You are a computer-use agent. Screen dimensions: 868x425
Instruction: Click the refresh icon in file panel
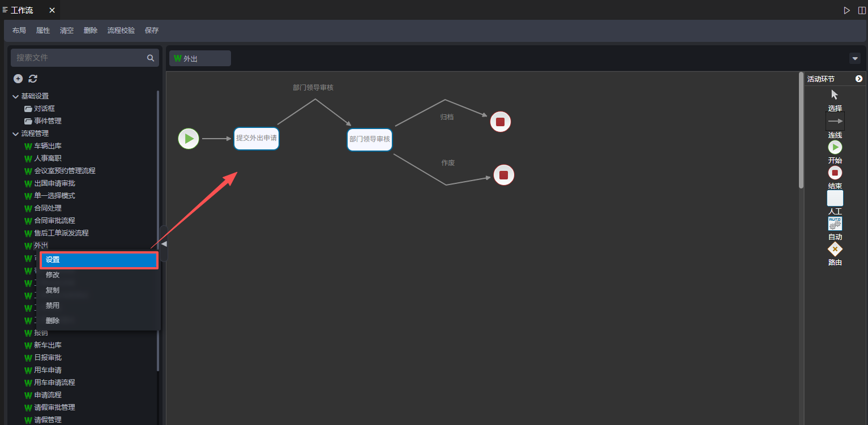[x=33, y=79]
